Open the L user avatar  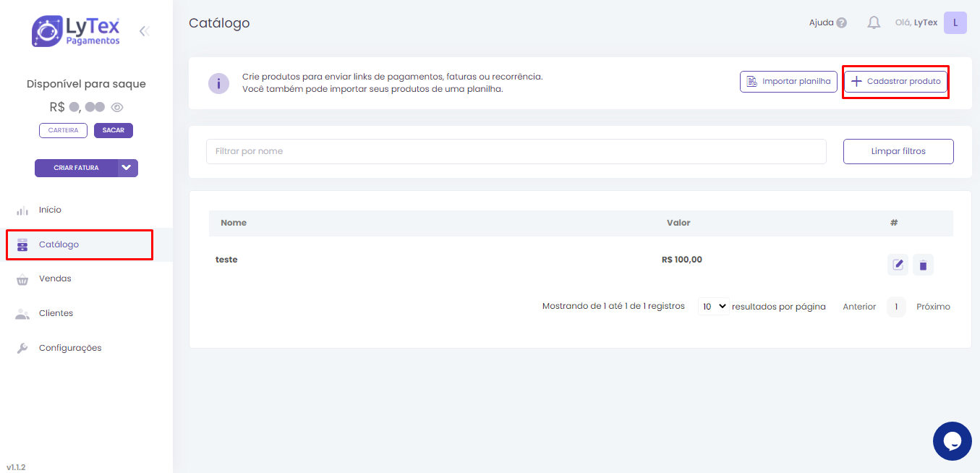(x=955, y=23)
